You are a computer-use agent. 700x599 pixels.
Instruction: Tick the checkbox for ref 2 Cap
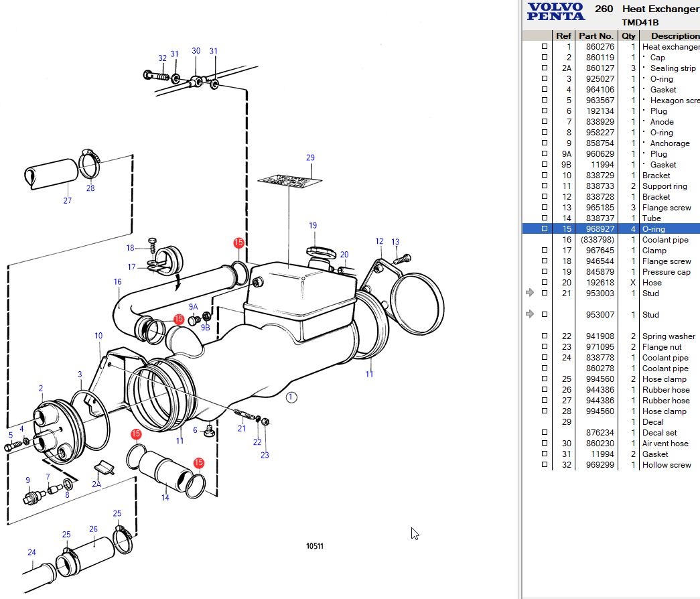click(x=544, y=57)
